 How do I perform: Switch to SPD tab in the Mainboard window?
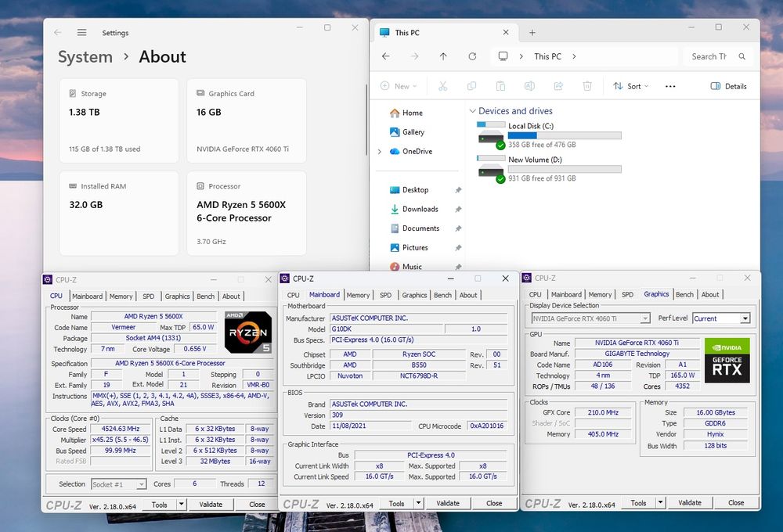tap(385, 295)
